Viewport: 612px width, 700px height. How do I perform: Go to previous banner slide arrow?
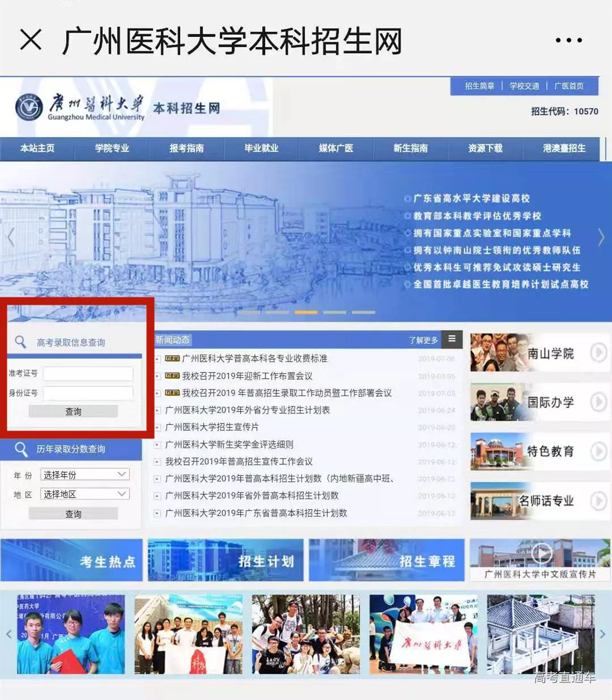click(x=11, y=237)
